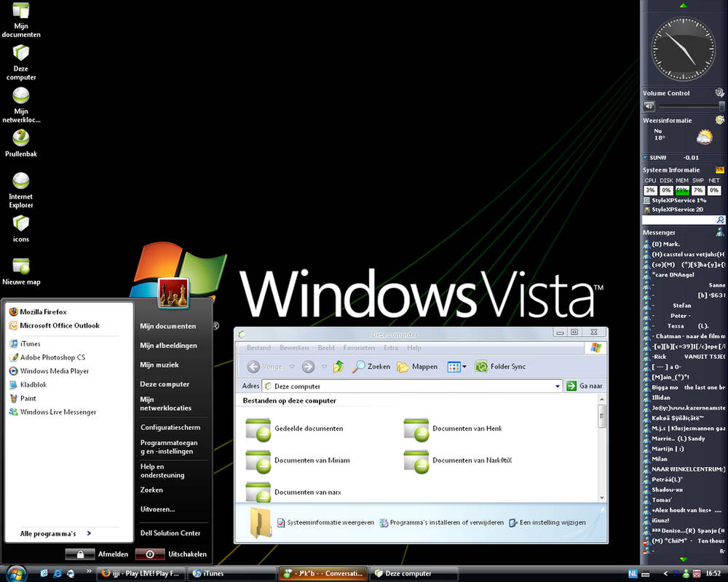
Task: Click Een instelling wijzigen link
Action: point(547,522)
